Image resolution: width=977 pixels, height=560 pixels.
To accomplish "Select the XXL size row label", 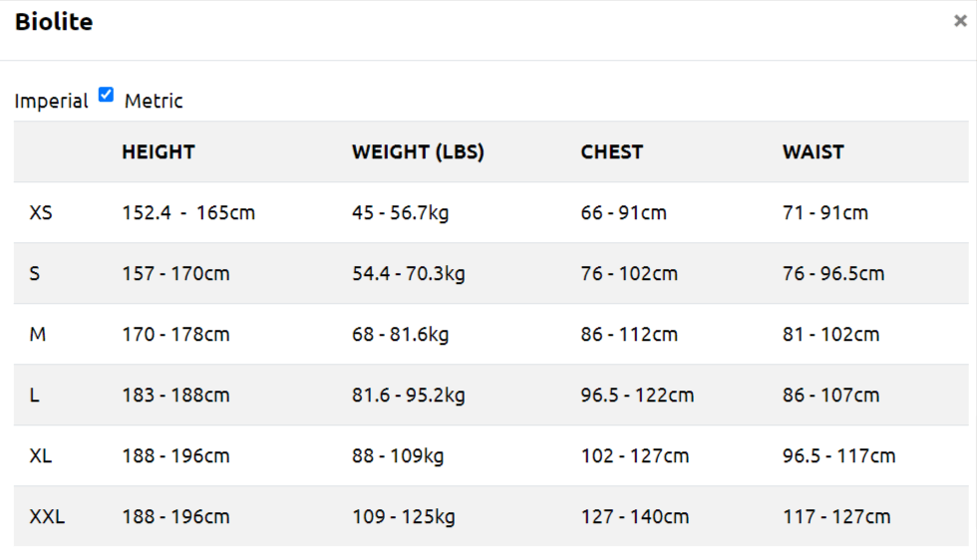I will [47, 516].
